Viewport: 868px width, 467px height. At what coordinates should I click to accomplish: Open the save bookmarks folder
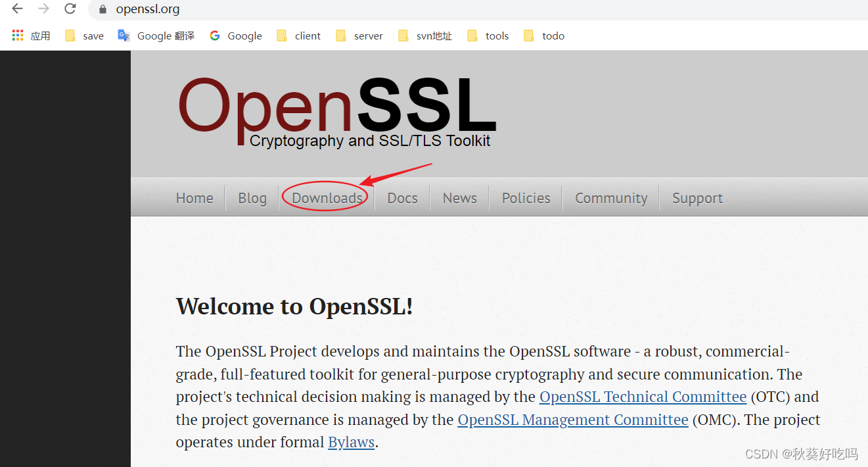pos(85,36)
